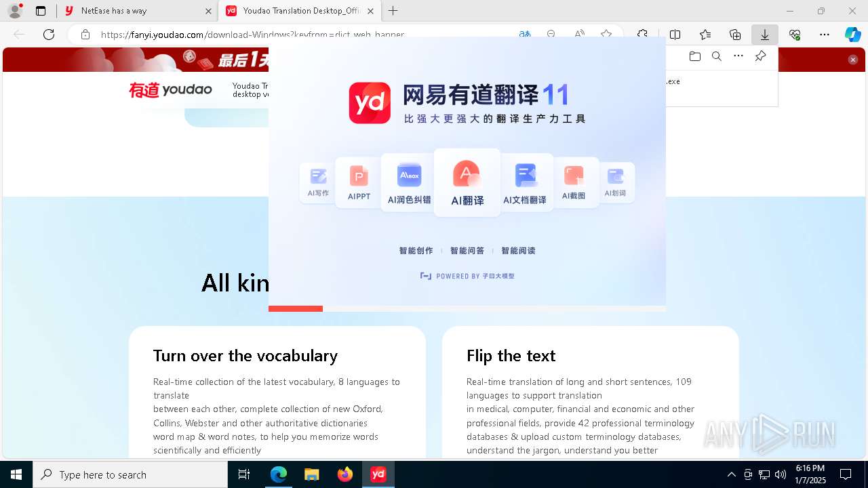Add page to favorites with star
The width and height of the screenshot is (868, 488).
click(x=606, y=35)
